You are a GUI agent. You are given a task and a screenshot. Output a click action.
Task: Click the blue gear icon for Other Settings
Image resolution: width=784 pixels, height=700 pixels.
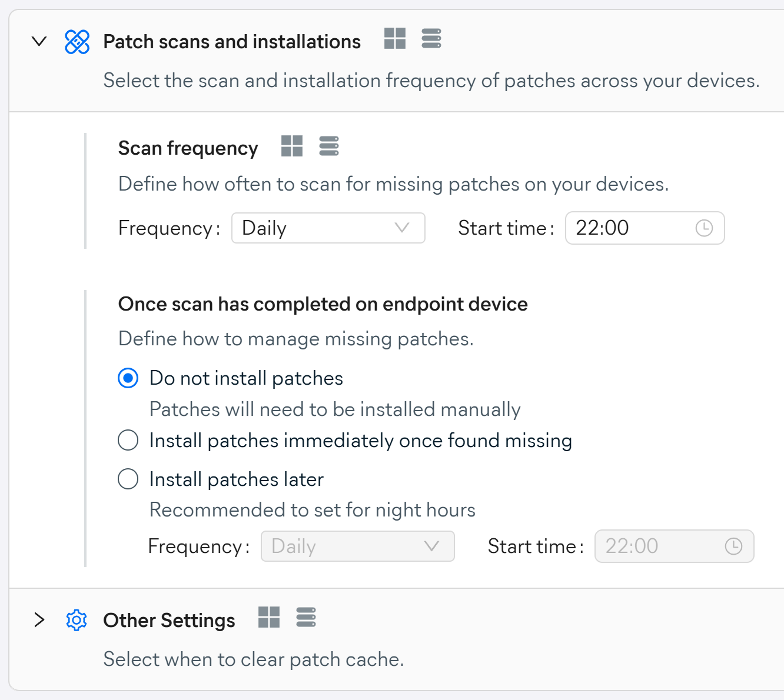77,620
